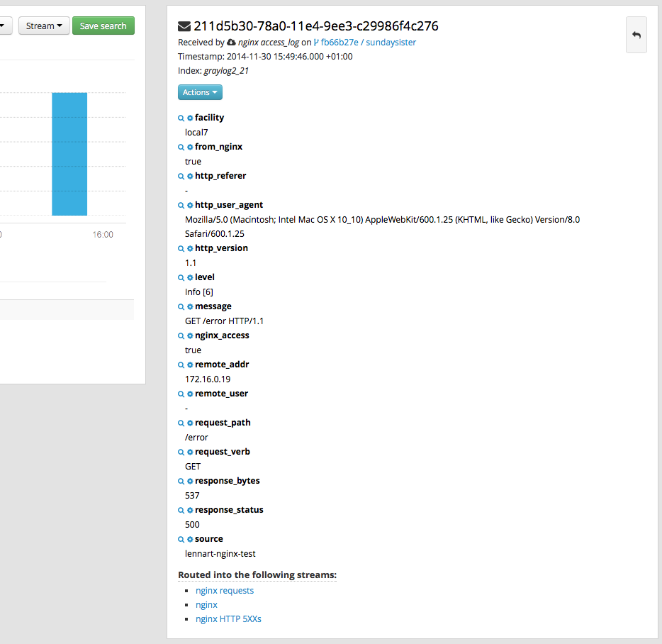
Task: Click the search icon beside response_bytes
Action: [181, 482]
